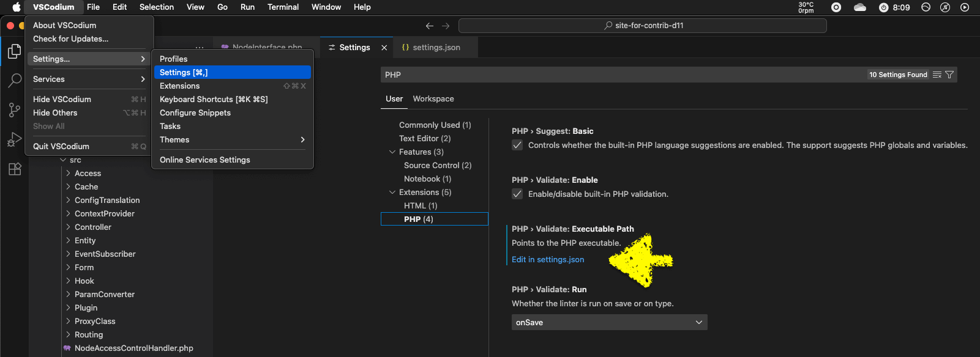Click Edit in settings.json link
This screenshot has height=357, width=980.
(548, 259)
